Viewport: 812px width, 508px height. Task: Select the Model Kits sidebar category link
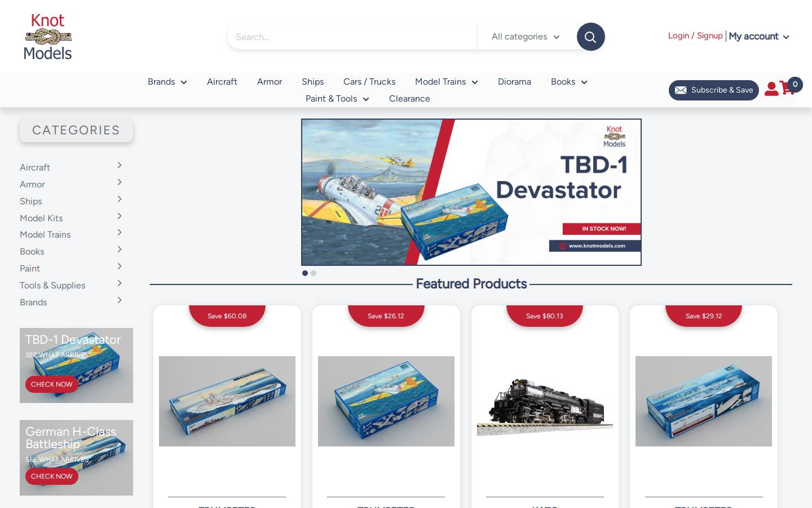coord(41,218)
